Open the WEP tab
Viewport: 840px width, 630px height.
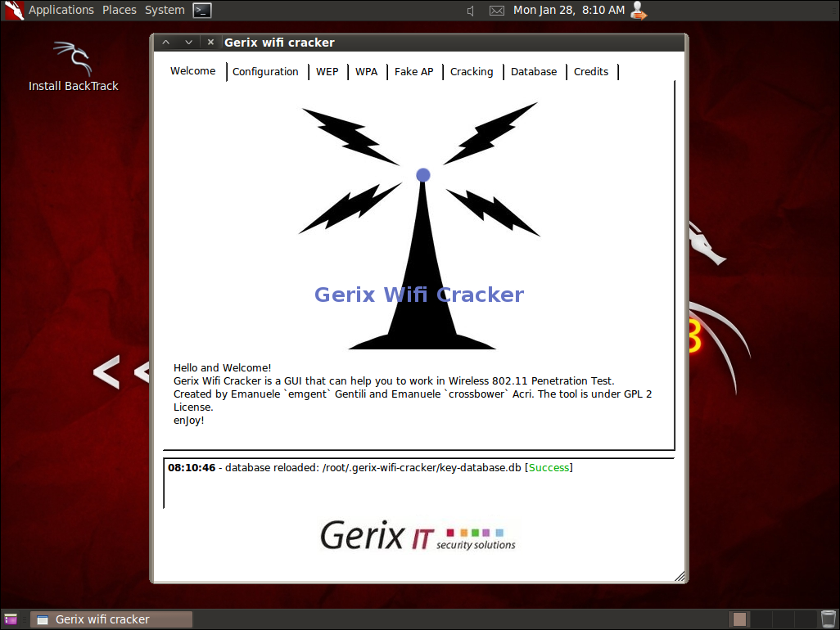[x=327, y=72]
